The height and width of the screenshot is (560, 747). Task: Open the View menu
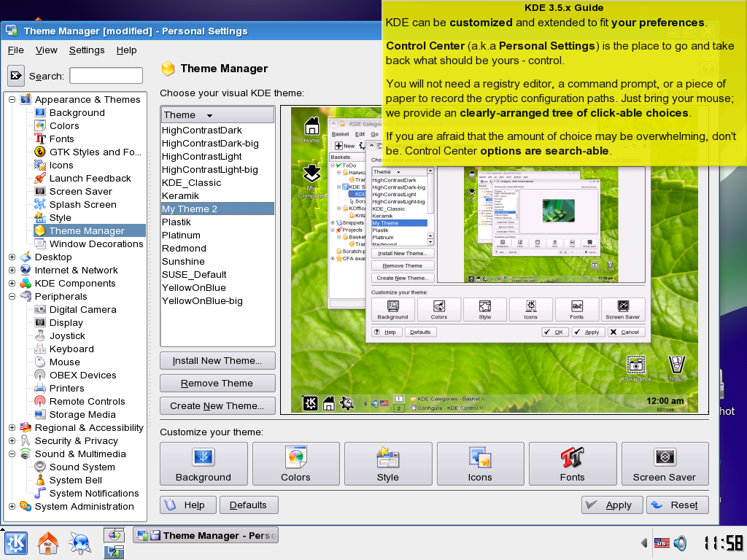pyautogui.click(x=46, y=50)
